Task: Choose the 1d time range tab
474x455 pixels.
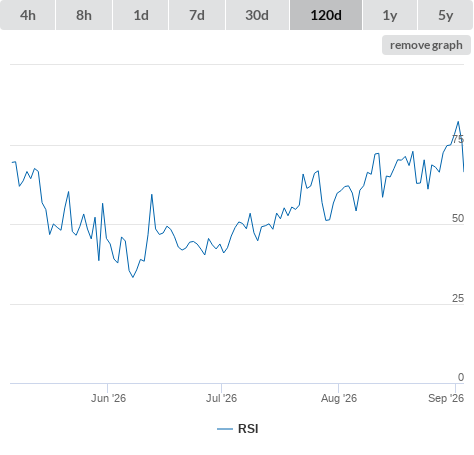Action: (141, 15)
